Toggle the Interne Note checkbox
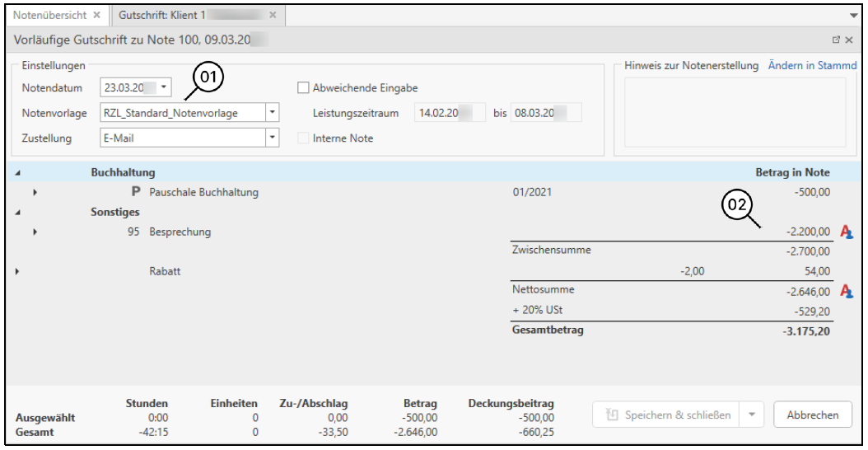This screenshot has width=868, height=450. coord(303,138)
